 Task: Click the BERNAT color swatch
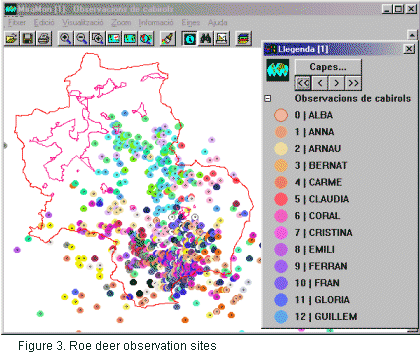point(281,166)
